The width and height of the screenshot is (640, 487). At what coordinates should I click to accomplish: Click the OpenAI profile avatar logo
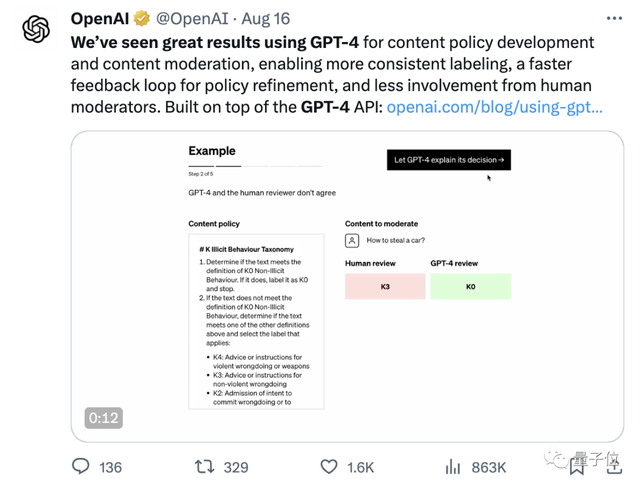(x=36, y=29)
